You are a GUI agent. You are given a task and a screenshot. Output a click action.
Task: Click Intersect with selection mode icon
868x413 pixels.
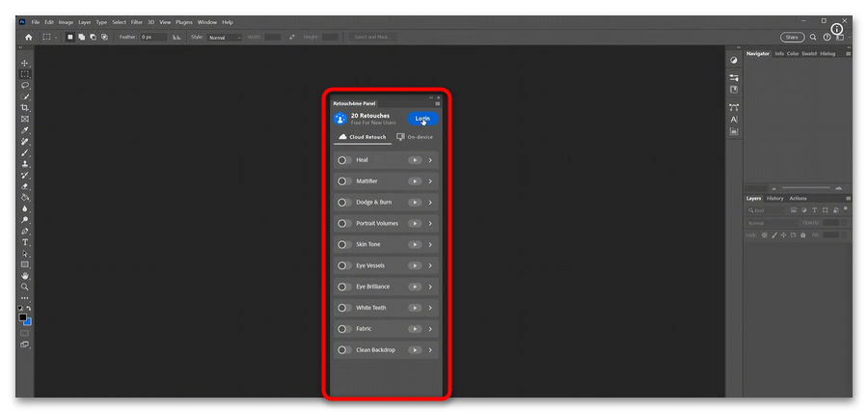[x=104, y=37]
